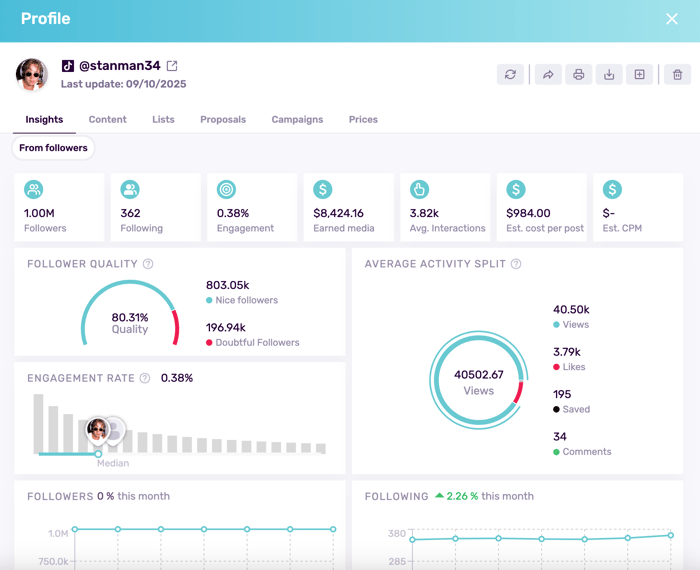Click the Average Activity Split help icon
This screenshot has height=570, width=700.
(x=516, y=264)
